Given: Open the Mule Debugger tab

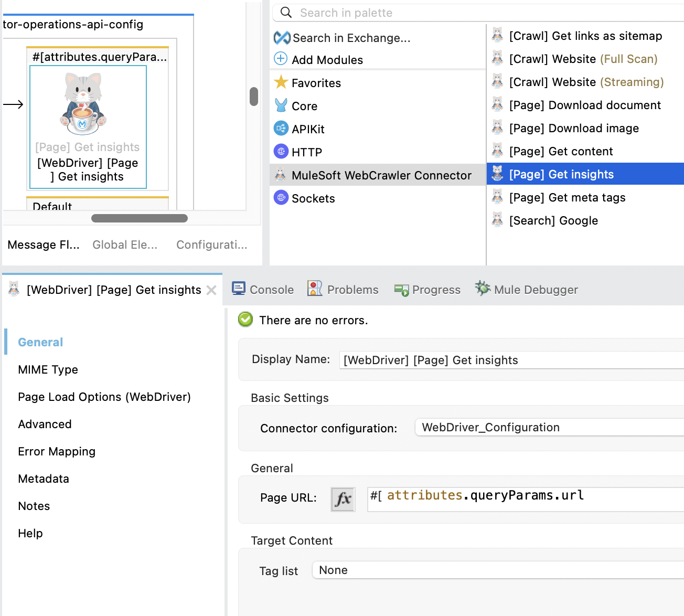Looking at the screenshot, I should point(527,290).
